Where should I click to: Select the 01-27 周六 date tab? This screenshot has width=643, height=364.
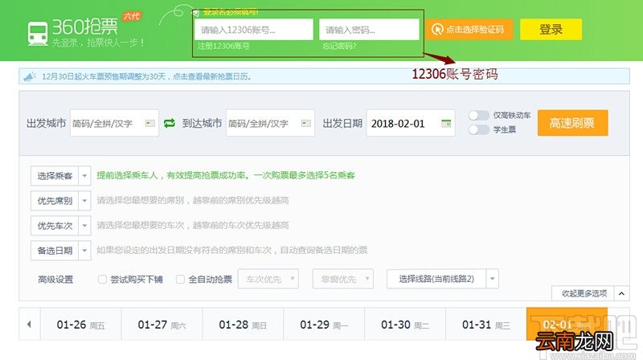pos(162,325)
